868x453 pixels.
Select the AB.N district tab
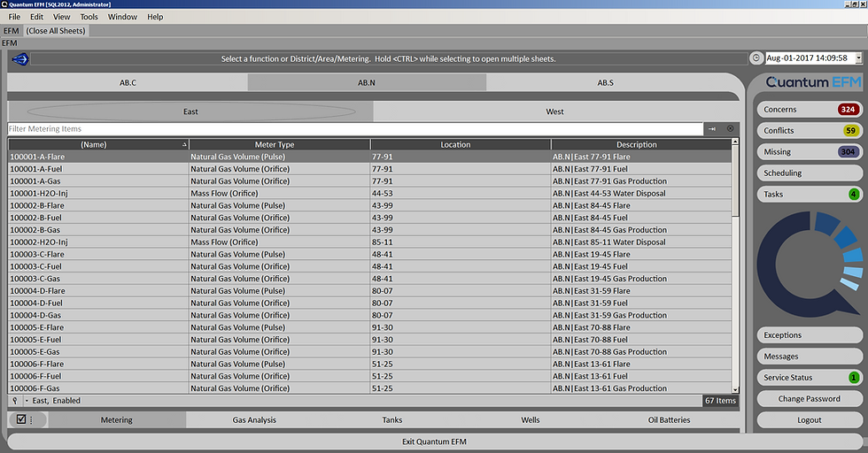pos(367,82)
